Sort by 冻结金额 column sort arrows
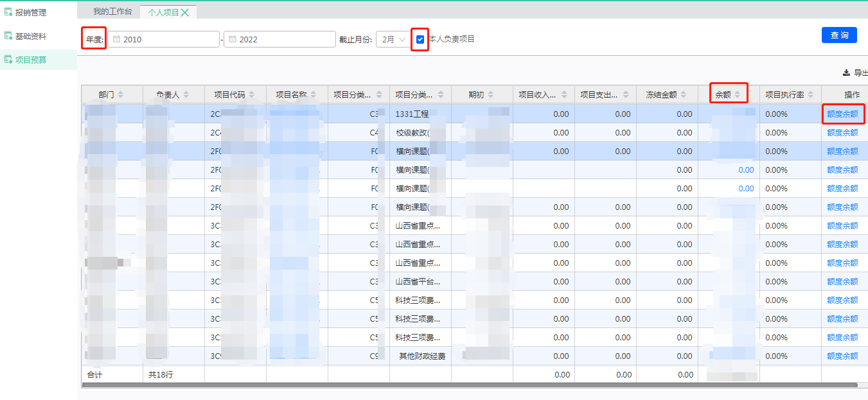 (684, 94)
